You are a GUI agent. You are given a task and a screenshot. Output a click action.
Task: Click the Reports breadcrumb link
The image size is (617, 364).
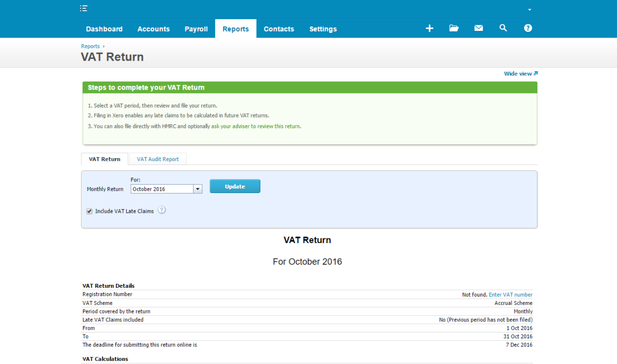[x=90, y=46]
